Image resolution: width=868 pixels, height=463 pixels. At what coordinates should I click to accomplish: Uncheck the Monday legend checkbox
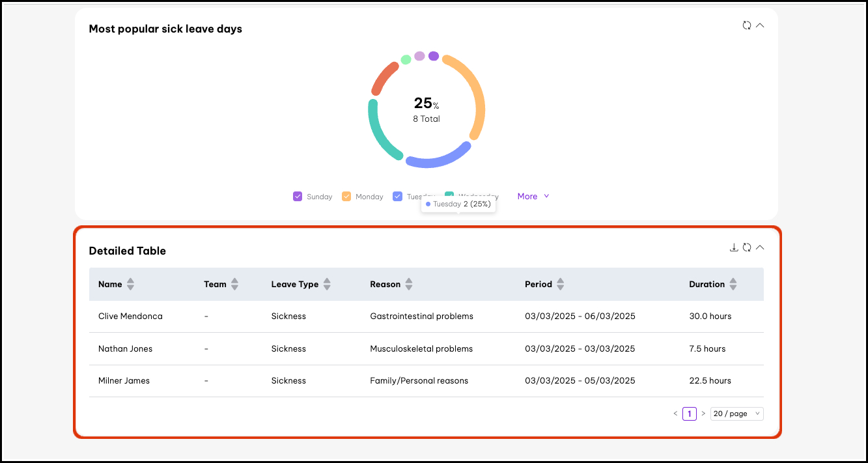pos(346,196)
